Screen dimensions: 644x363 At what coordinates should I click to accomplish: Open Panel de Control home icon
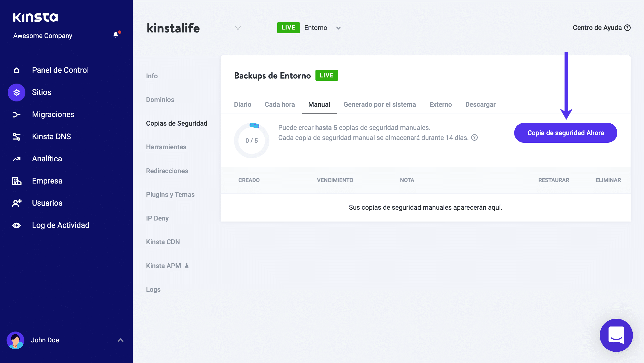tap(17, 70)
